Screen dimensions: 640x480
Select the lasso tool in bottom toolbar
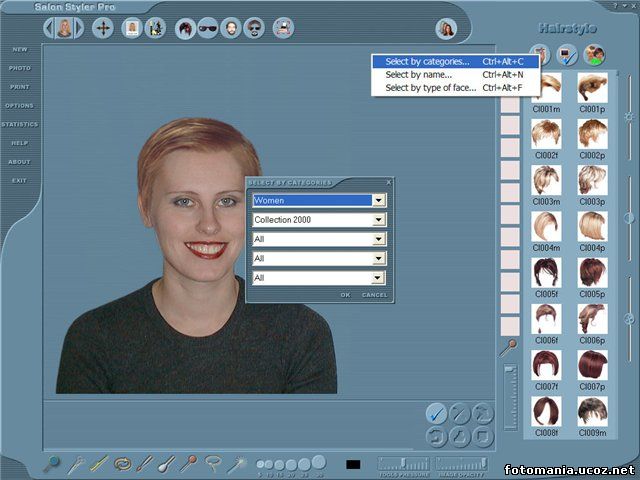click(212, 463)
